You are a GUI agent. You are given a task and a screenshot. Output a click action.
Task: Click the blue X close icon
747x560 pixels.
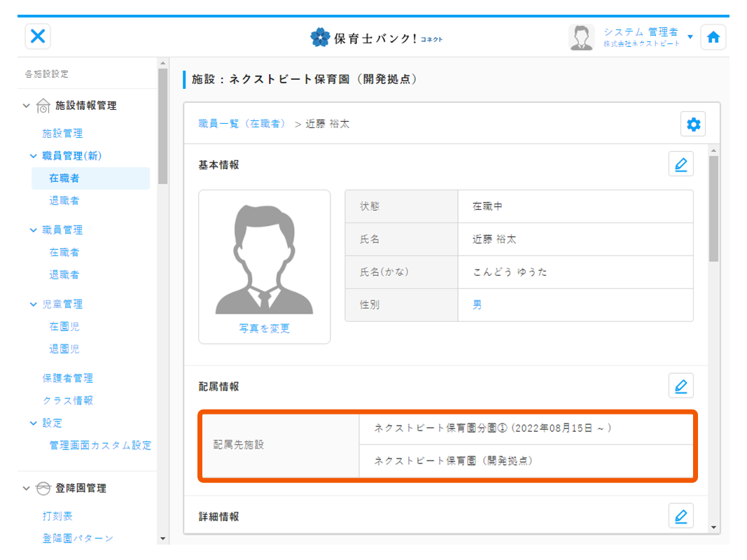point(38,36)
